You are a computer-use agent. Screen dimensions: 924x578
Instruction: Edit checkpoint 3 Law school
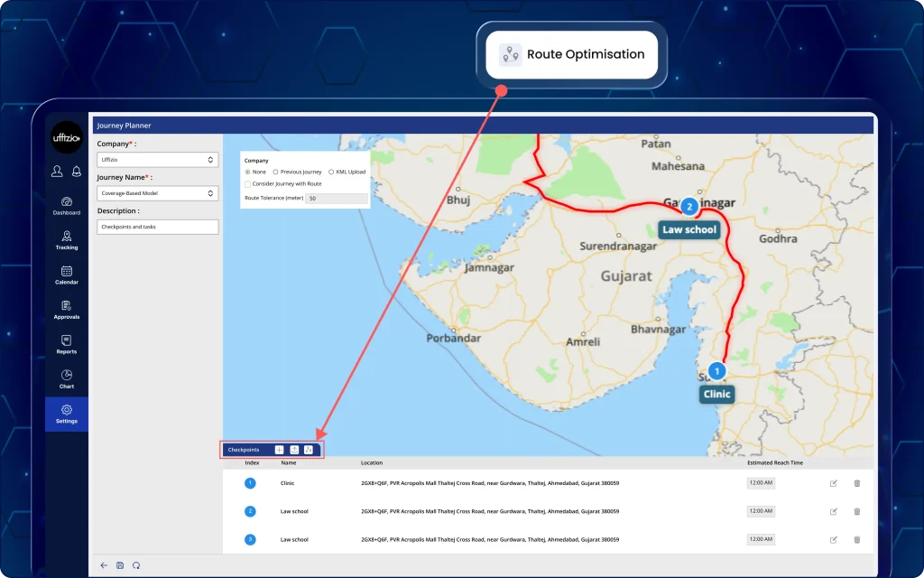tap(833, 540)
